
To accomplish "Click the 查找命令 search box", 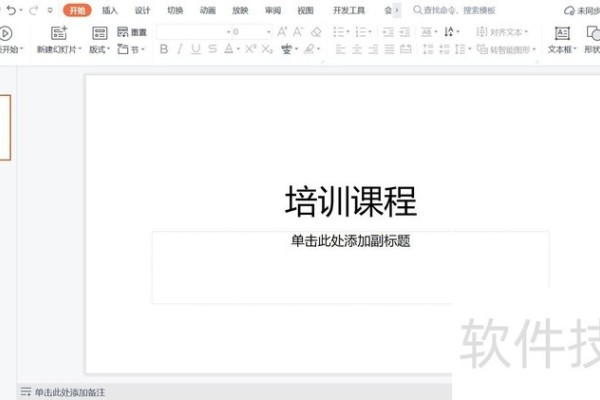I will [x=455, y=10].
